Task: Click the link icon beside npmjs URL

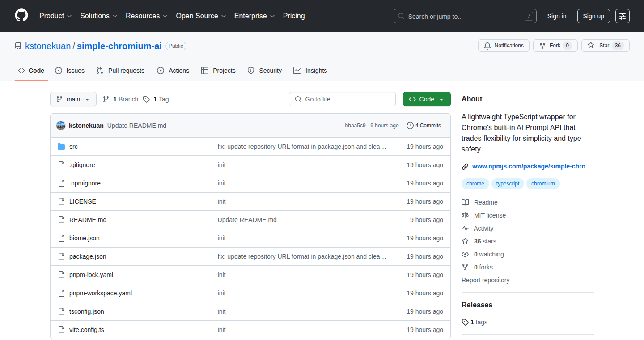Action: tap(465, 167)
